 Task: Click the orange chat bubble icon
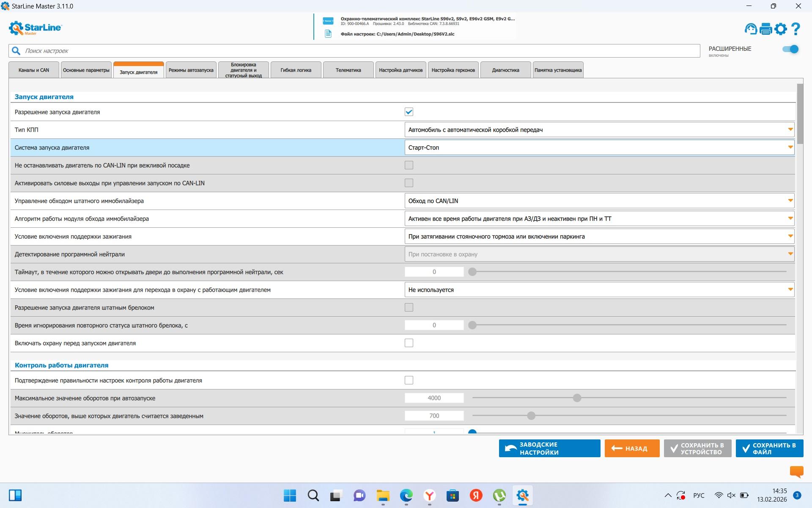796,471
